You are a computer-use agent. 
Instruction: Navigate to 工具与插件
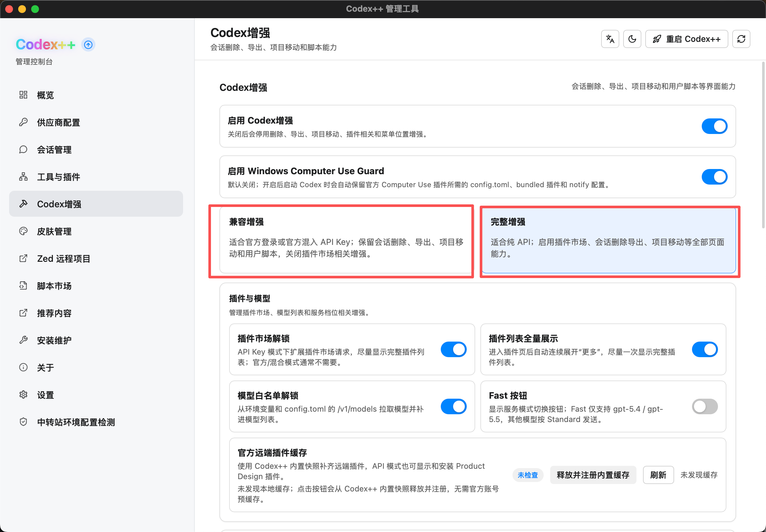tap(96, 177)
